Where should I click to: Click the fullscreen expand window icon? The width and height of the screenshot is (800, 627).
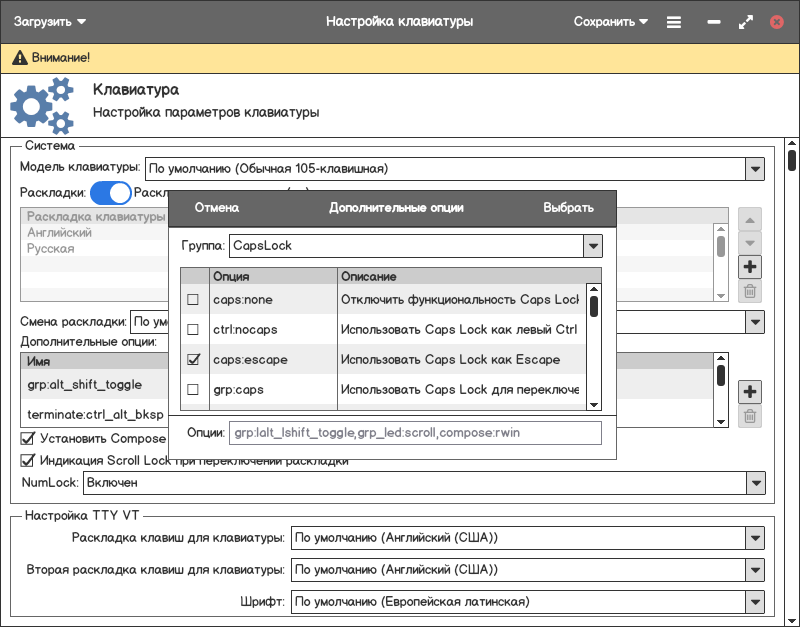pos(745,21)
